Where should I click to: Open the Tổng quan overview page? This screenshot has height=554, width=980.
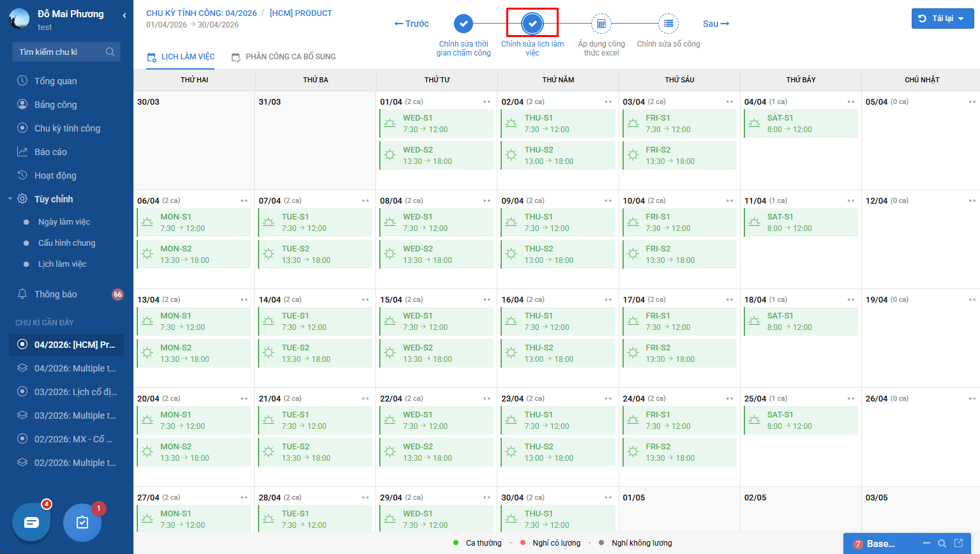(x=56, y=81)
